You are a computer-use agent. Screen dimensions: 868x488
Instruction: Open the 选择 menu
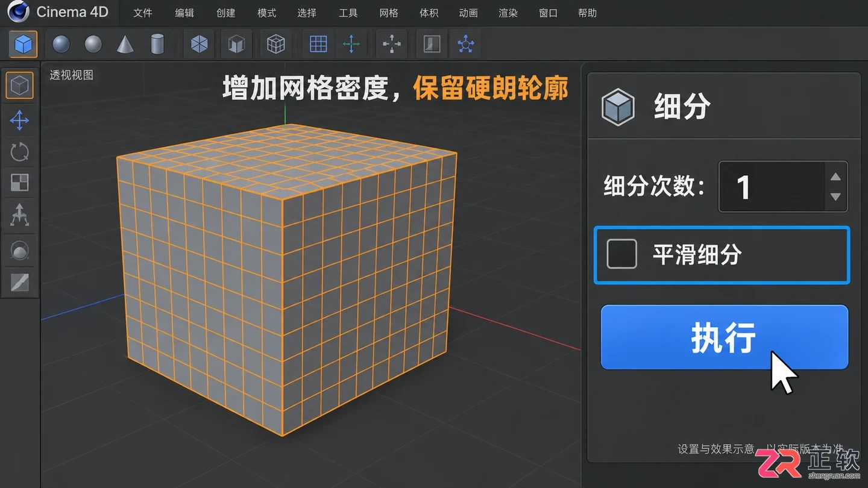pos(307,13)
